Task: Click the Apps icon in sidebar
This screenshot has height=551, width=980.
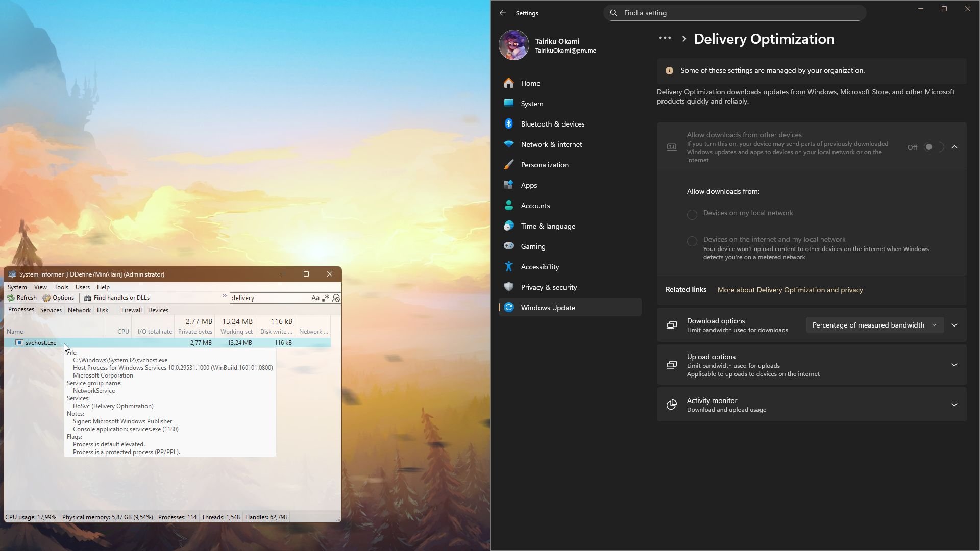Action: [x=509, y=185]
